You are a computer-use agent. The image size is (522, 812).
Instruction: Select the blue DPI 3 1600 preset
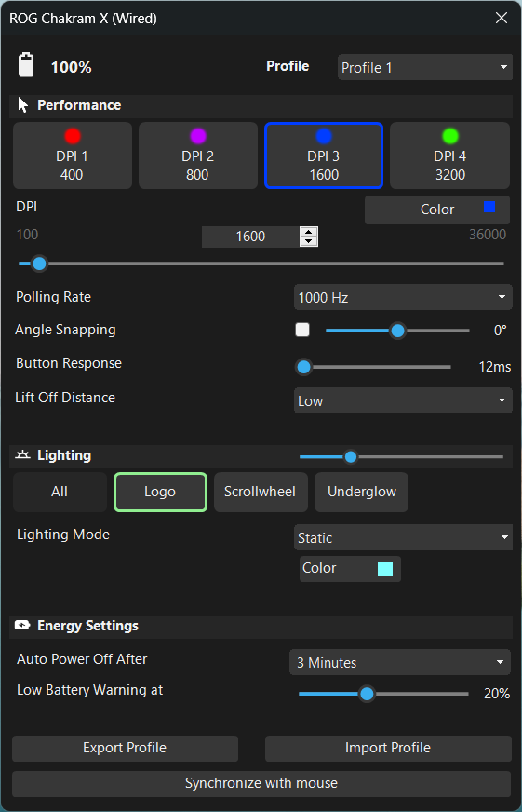[324, 156]
